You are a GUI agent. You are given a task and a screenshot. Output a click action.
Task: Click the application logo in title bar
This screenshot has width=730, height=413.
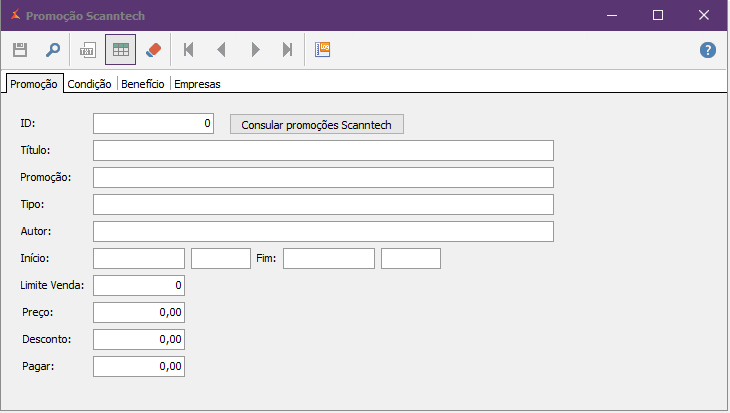(x=15, y=15)
